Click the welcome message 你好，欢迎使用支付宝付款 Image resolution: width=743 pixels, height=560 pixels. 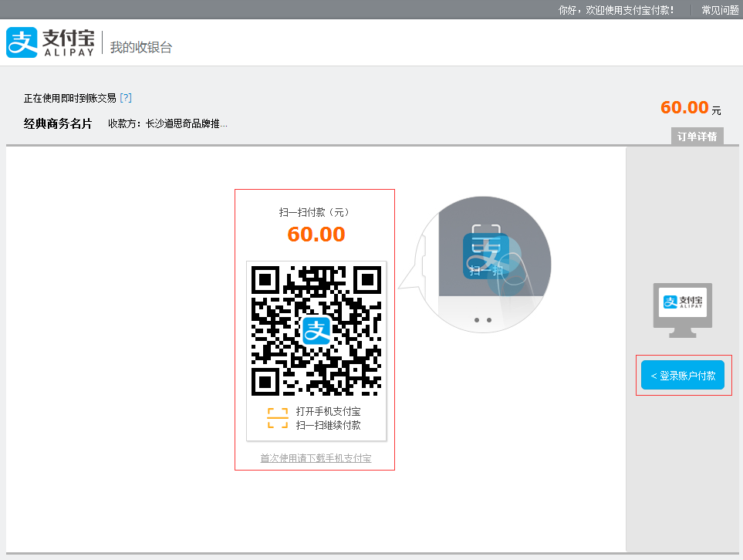tap(616, 10)
